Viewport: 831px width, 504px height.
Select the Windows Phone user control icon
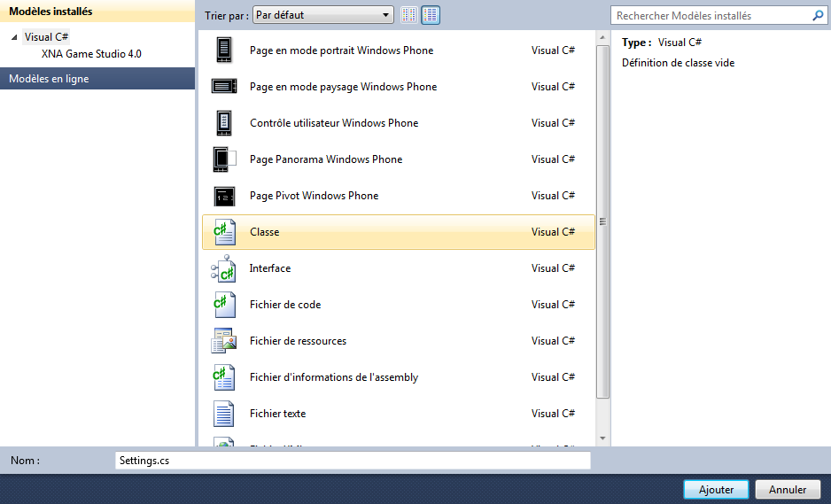[224, 123]
